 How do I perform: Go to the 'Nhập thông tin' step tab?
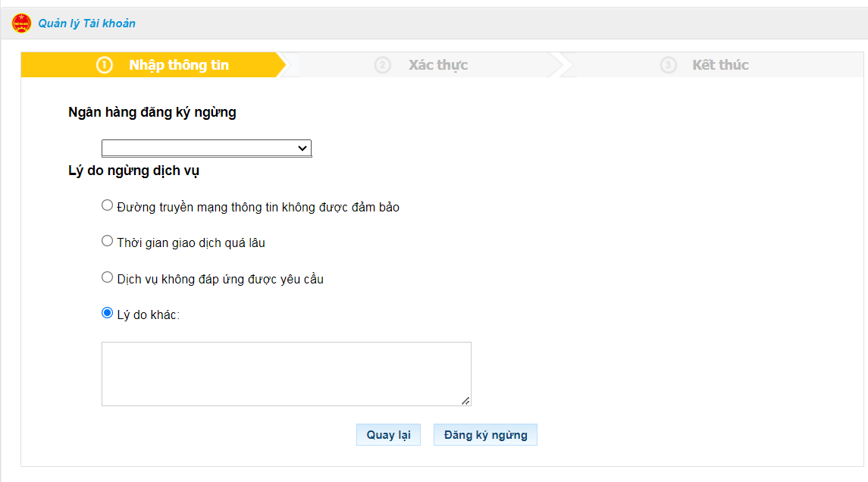point(178,65)
